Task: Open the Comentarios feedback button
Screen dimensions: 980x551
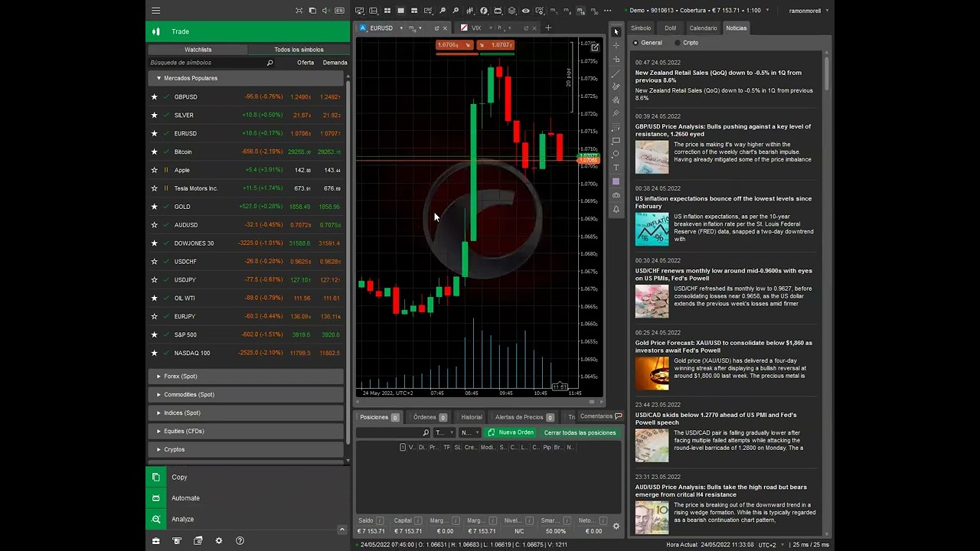Action: tap(600, 416)
